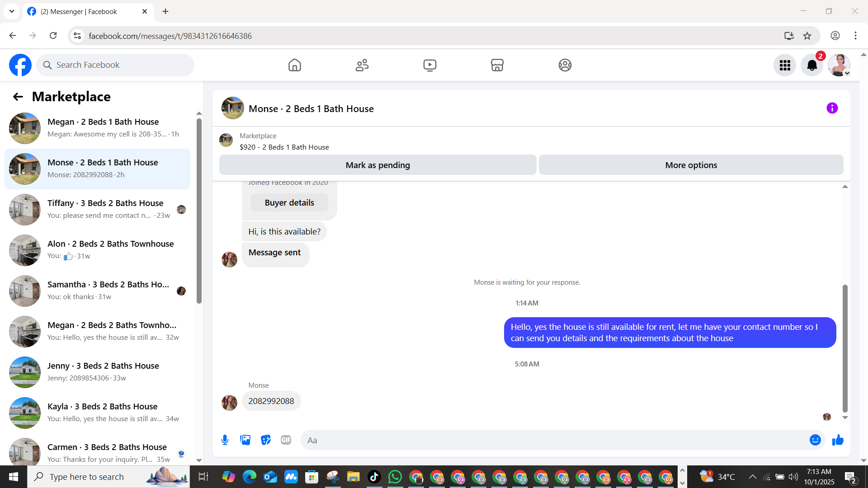This screenshot has width=868, height=488.
Task: Open File Explorer from taskbar
Action: click(x=354, y=477)
